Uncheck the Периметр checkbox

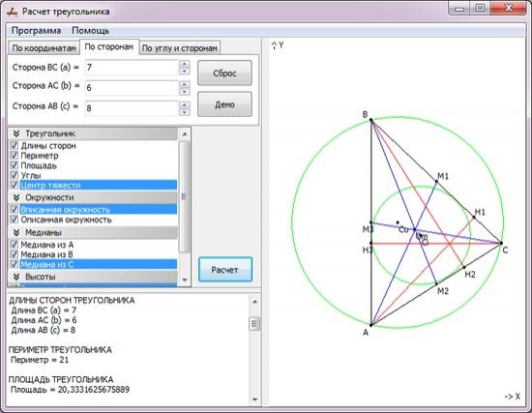tap(14, 156)
